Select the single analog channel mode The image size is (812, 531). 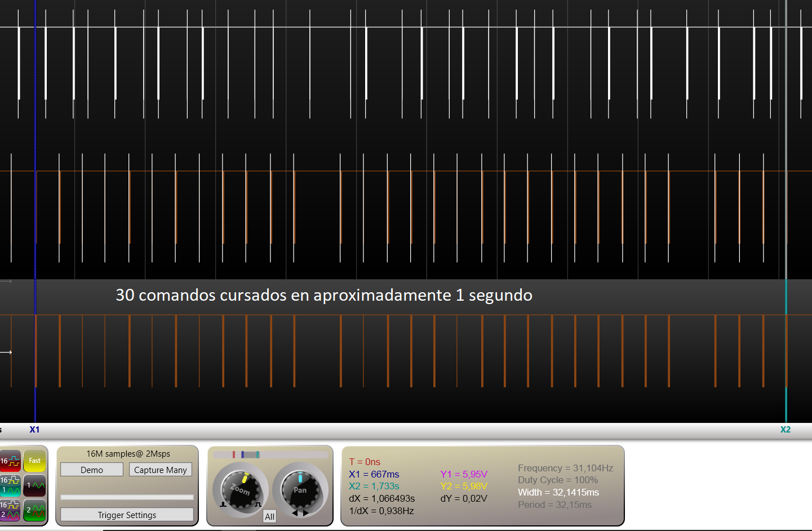pos(34,485)
